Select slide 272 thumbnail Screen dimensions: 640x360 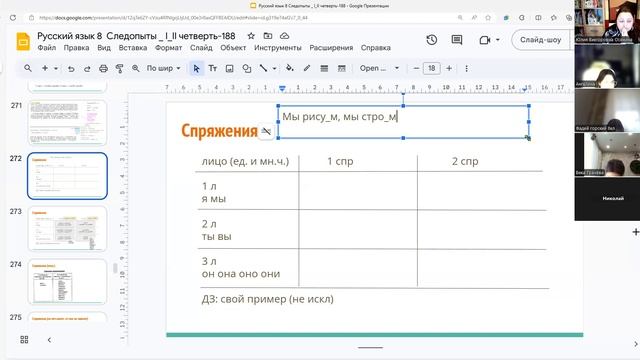pyautogui.click(x=67, y=176)
